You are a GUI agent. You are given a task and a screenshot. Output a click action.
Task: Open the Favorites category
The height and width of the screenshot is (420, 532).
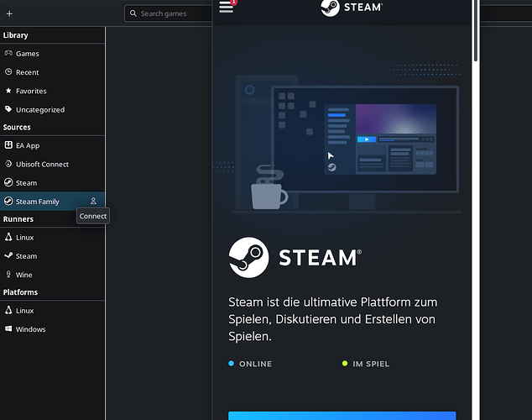[52, 91]
